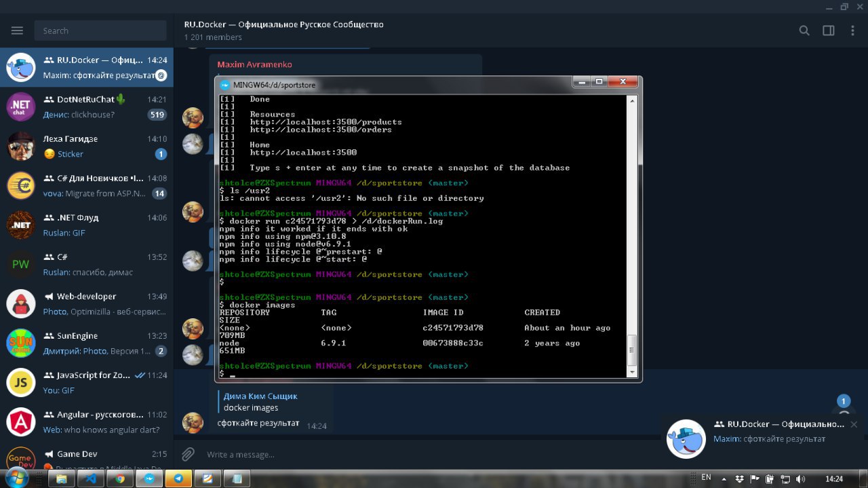Switch to MINGW64 terminal taskbar button
Screen dimensions: 868x488
[149, 478]
